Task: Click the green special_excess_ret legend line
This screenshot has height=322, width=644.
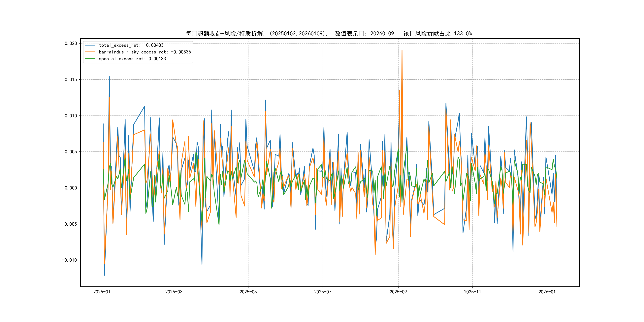Action: (x=90, y=59)
